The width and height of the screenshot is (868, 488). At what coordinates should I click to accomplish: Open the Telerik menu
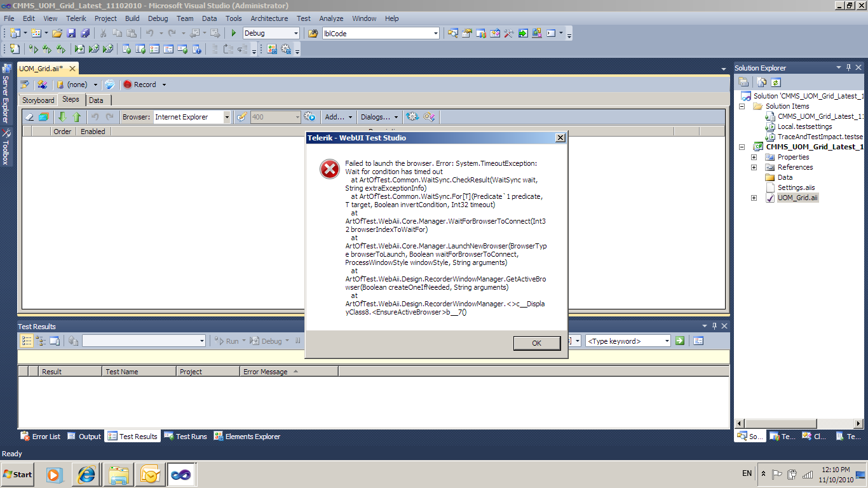pyautogui.click(x=77, y=18)
